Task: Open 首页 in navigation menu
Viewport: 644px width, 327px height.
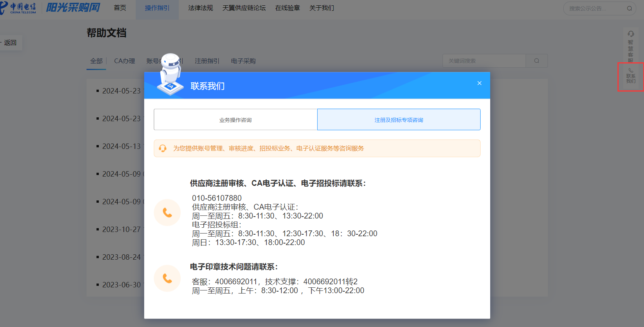Action: click(120, 8)
